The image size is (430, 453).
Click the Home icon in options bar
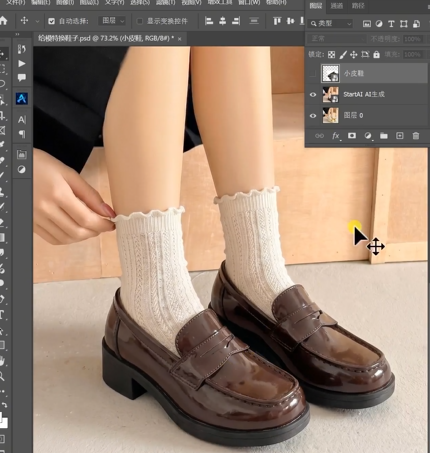click(x=3, y=21)
